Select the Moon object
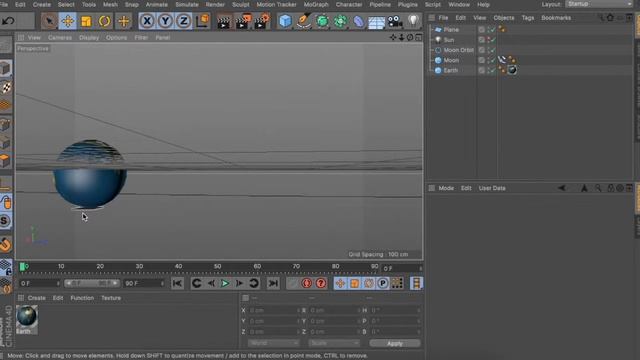Image resolution: width=640 pixels, height=360 pixels. [x=451, y=60]
